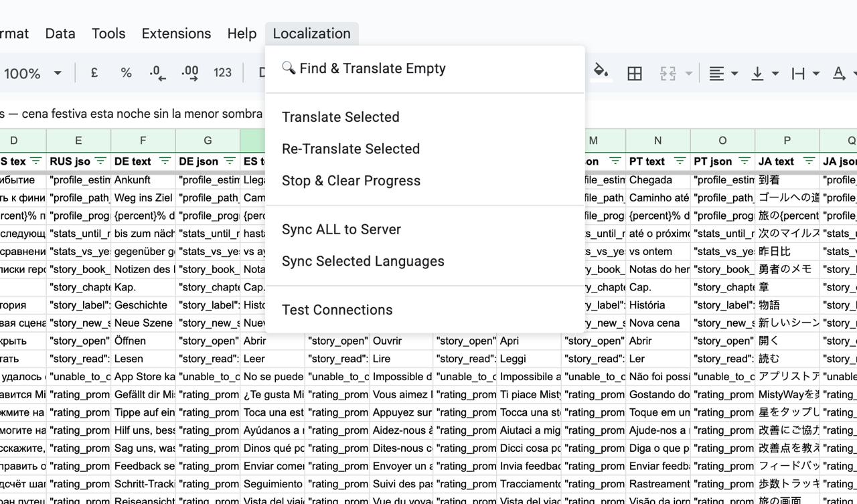
Task: Open the Extensions menu
Action: (176, 33)
